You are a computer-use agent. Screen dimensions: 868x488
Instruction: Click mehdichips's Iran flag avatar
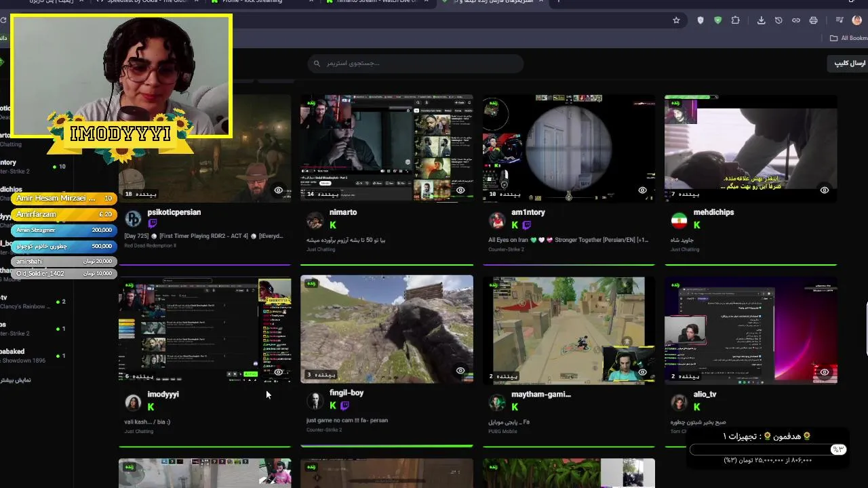(x=679, y=220)
